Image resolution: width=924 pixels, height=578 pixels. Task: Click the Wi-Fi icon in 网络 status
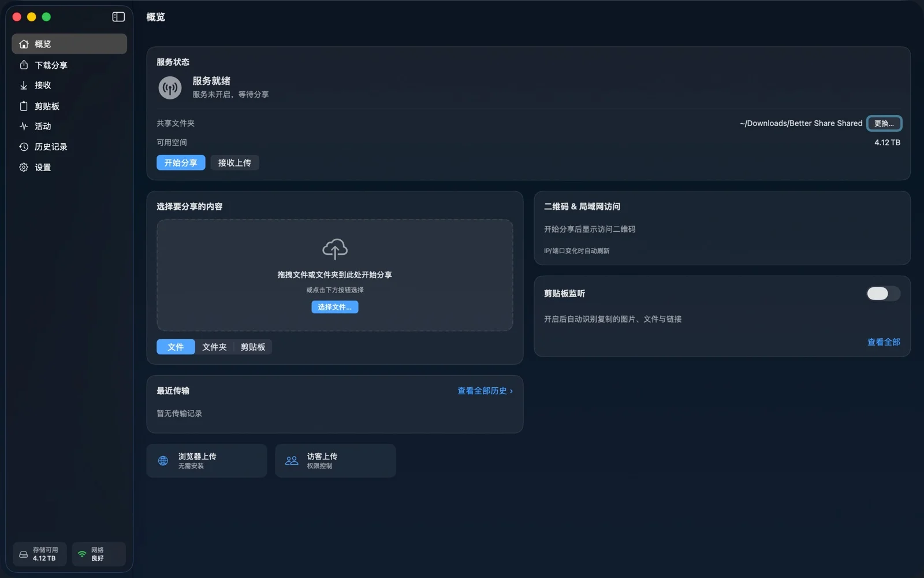(82, 554)
